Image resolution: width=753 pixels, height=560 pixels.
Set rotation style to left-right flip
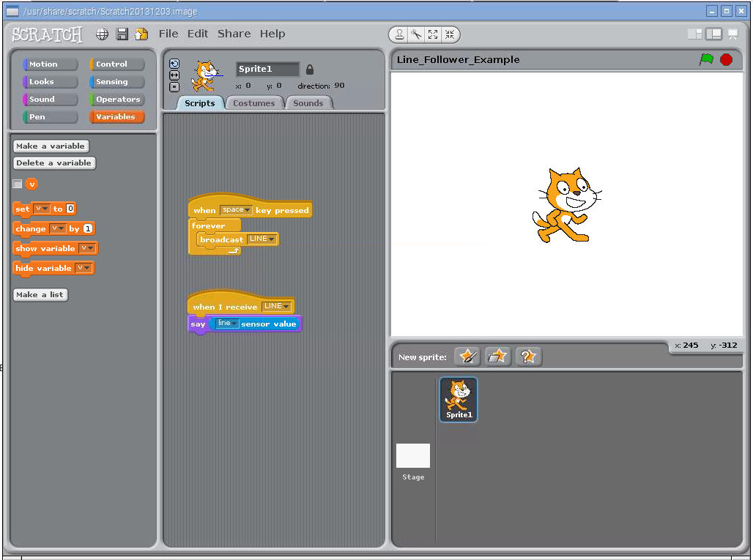click(x=174, y=75)
